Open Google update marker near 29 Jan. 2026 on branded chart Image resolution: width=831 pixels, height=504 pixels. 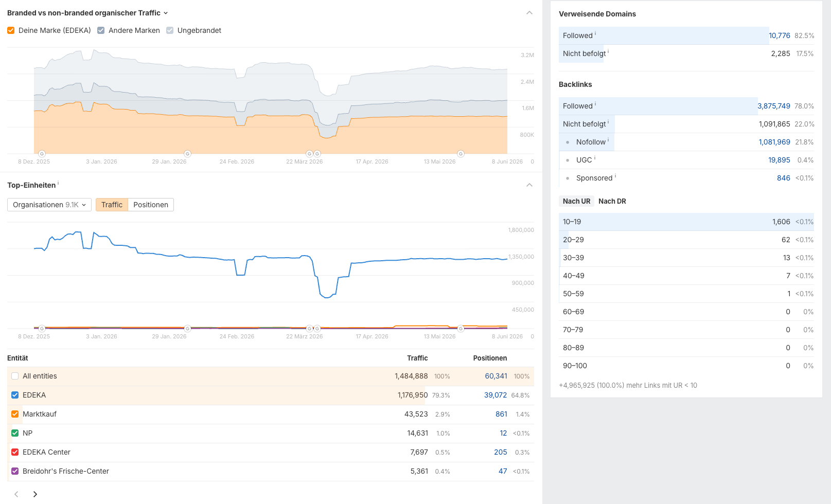click(x=188, y=154)
